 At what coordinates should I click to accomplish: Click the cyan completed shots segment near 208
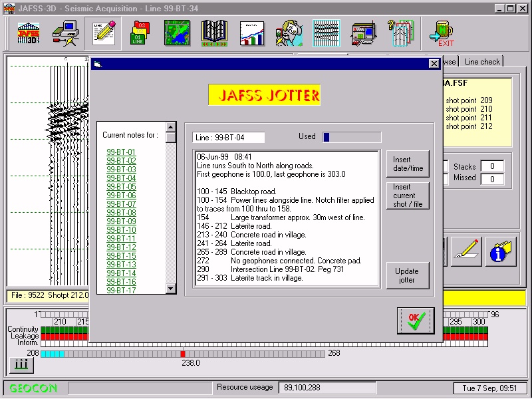pyautogui.click(x=53, y=354)
